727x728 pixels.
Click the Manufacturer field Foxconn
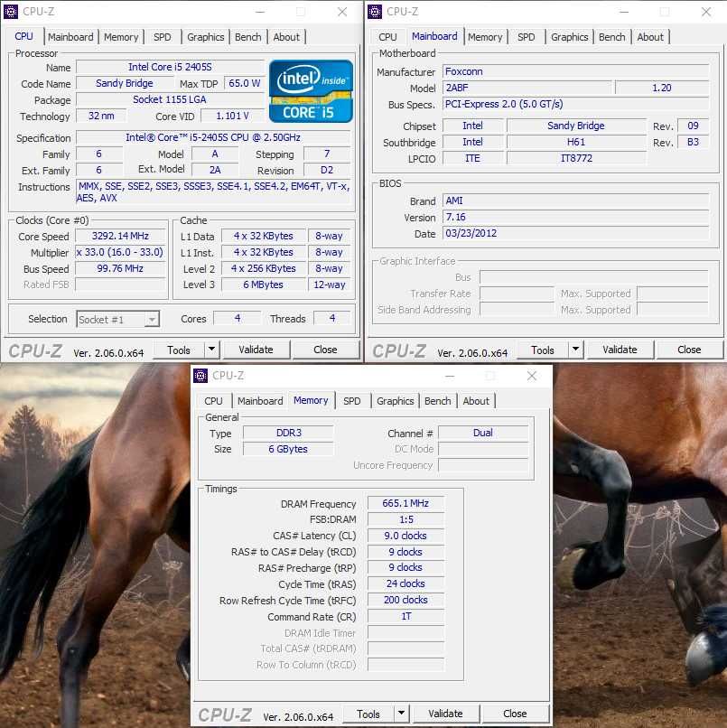575,71
